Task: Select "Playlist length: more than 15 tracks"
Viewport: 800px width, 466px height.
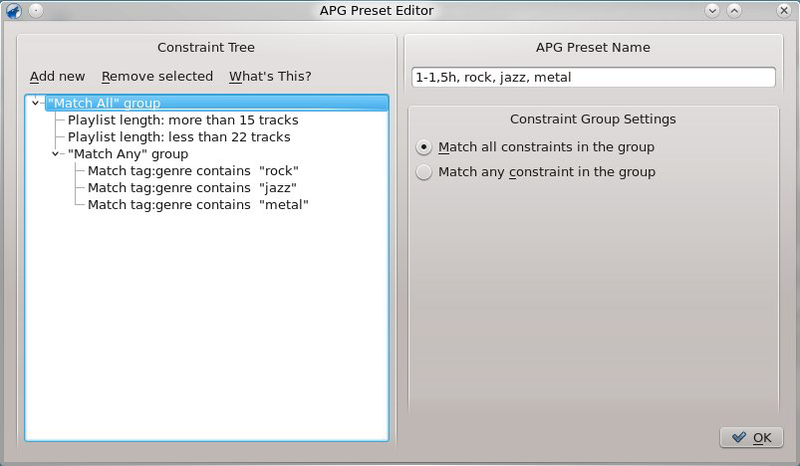Action: coord(182,120)
